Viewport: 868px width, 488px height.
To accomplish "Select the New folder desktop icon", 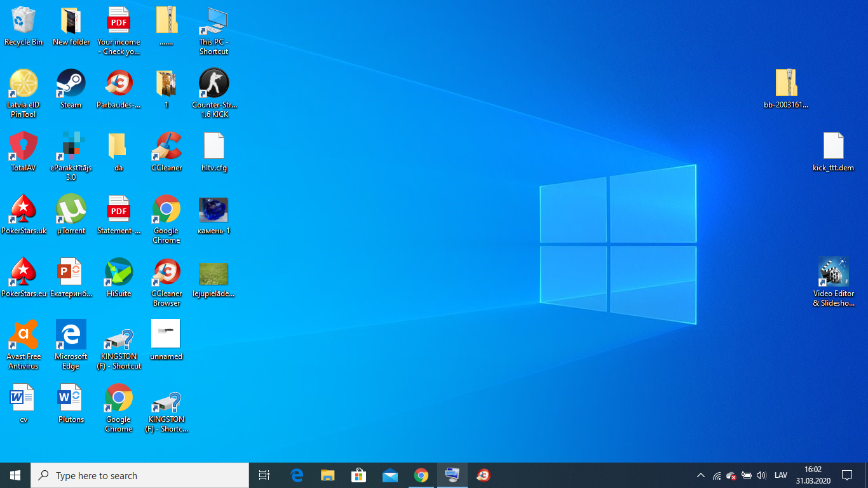I will [71, 27].
